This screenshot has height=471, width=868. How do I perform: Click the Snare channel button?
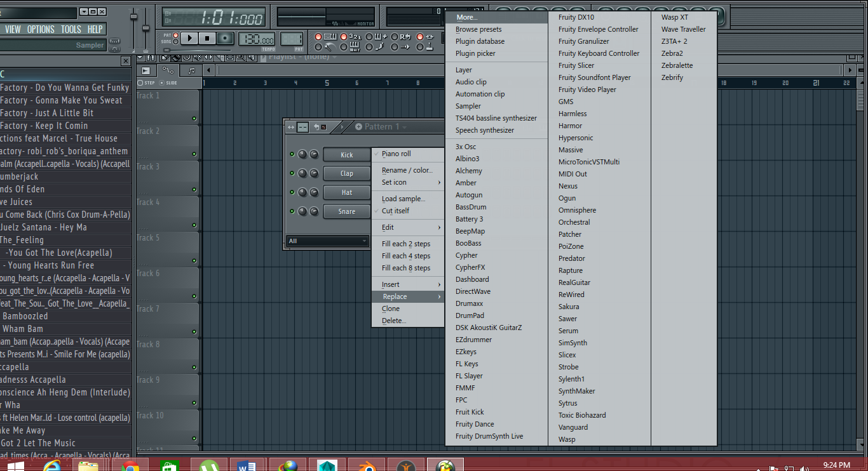[346, 211]
